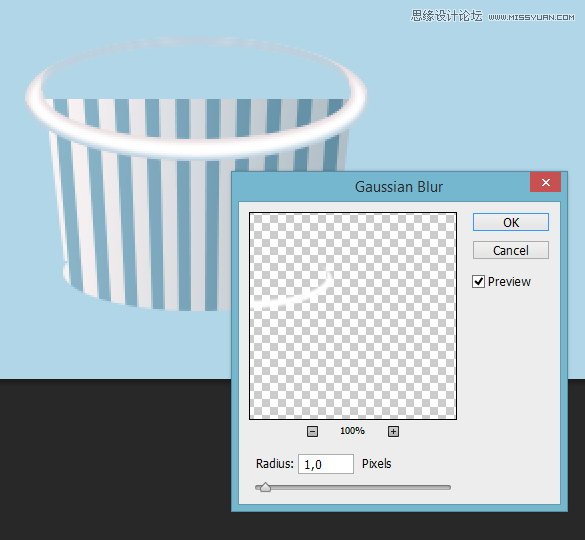Zoom out the blur preview
This screenshot has height=540, width=585.
click(312, 431)
